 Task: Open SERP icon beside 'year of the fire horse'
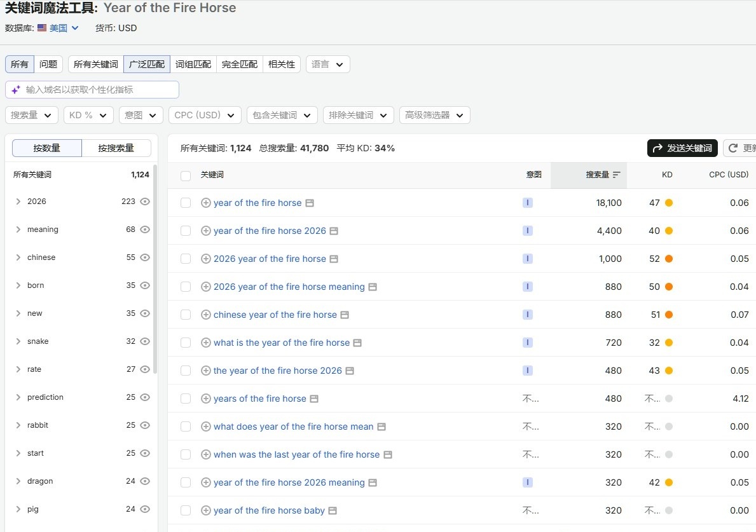(x=310, y=203)
